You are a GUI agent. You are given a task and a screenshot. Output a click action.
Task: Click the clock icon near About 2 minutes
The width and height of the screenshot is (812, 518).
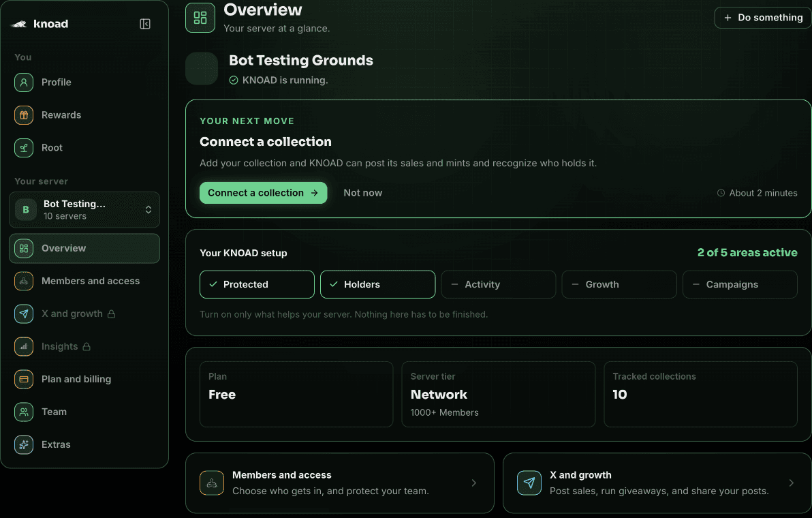pyautogui.click(x=721, y=193)
